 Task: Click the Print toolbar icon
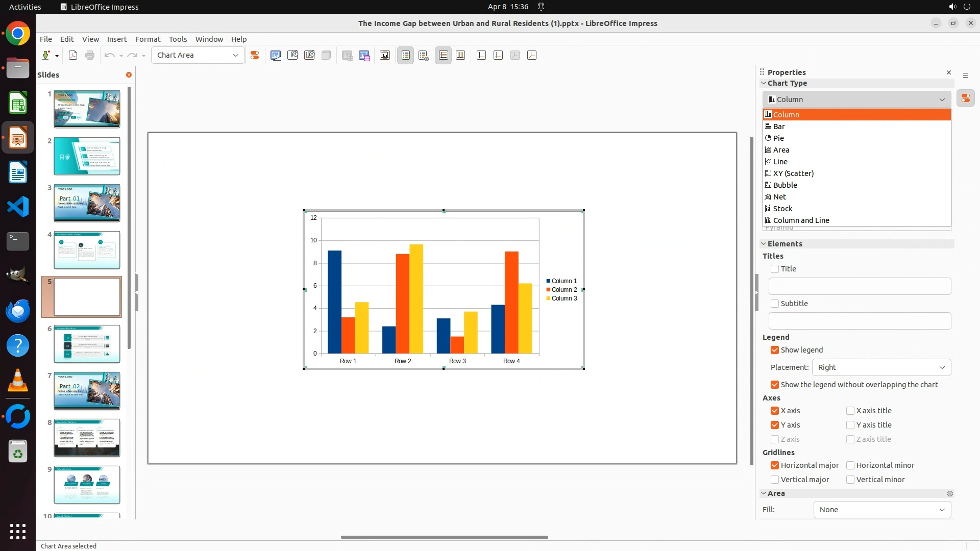tap(90, 55)
